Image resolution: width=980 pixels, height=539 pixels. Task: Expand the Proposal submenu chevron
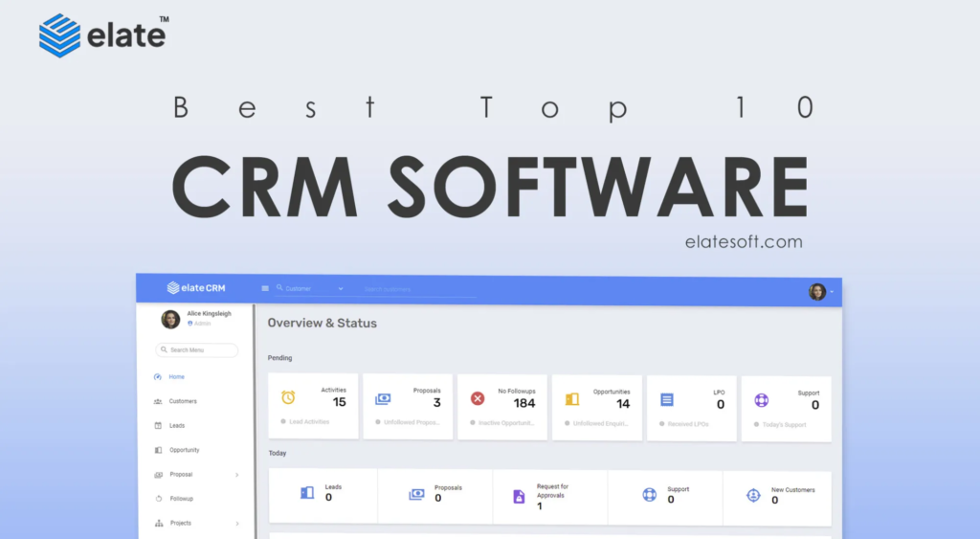point(237,475)
